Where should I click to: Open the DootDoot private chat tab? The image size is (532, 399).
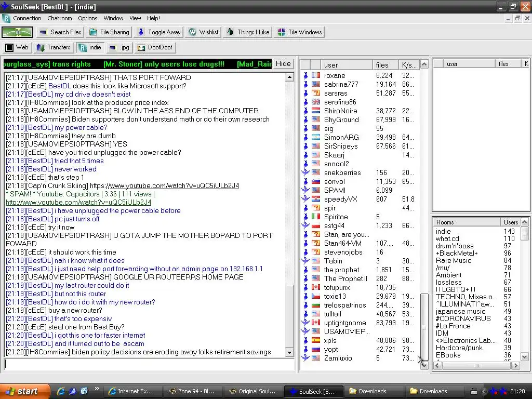(x=155, y=47)
